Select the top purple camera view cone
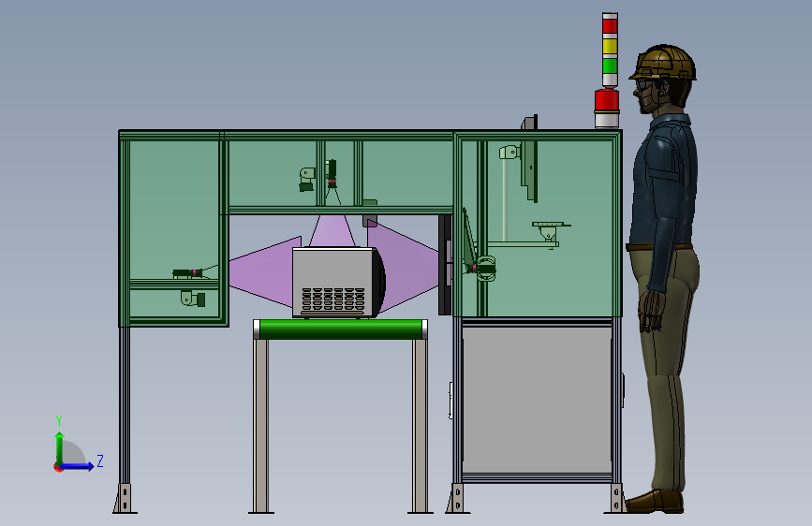Viewport: 812px width, 526px height. tap(332, 231)
